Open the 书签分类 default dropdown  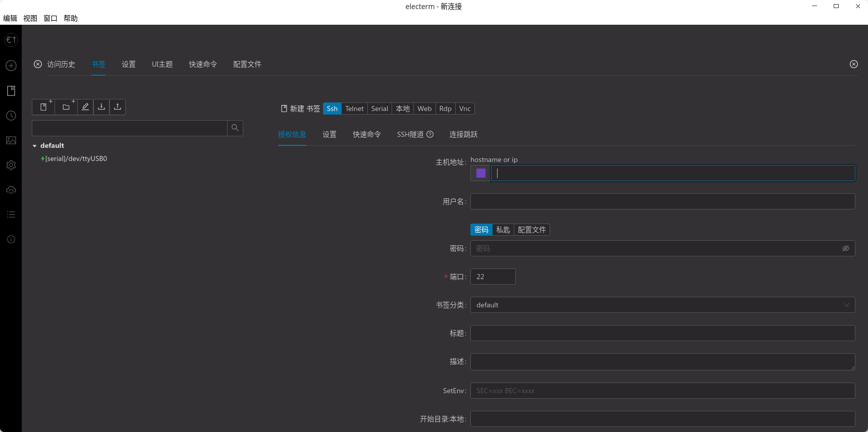pyautogui.click(x=662, y=305)
